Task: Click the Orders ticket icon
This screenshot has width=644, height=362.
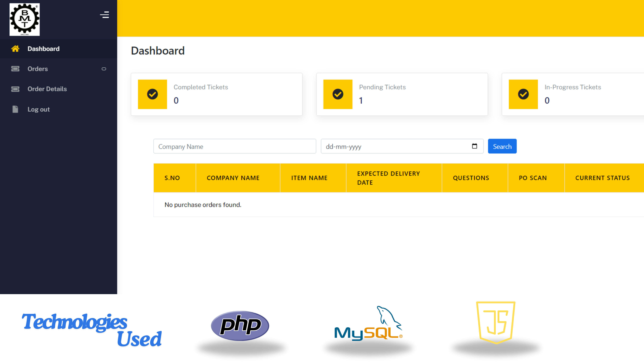Action: coord(15,69)
